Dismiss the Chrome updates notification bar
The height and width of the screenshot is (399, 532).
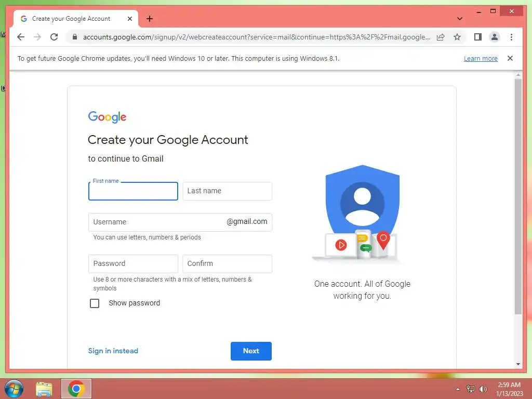(510, 58)
